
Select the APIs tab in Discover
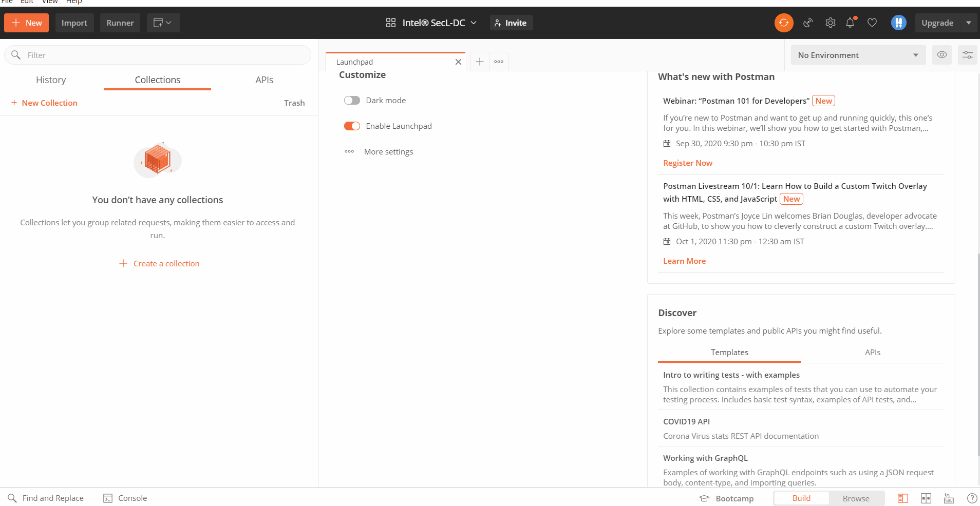tap(872, 353)
